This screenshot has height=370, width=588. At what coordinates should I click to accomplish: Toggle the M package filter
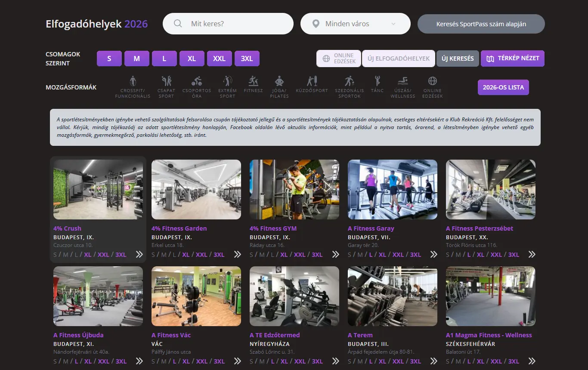coord(137,59)
